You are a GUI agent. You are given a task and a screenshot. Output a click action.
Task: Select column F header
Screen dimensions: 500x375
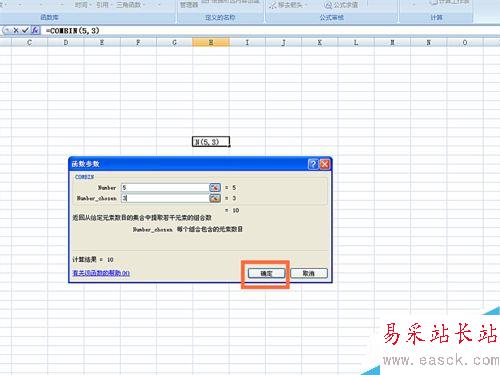[x=138, y=42]
